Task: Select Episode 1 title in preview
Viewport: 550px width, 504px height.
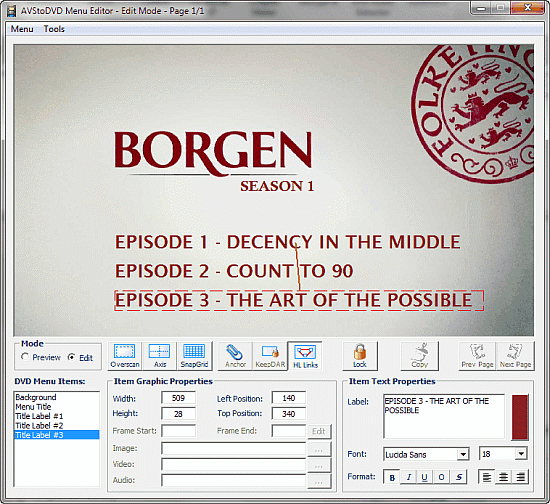Action: (288, 242)
